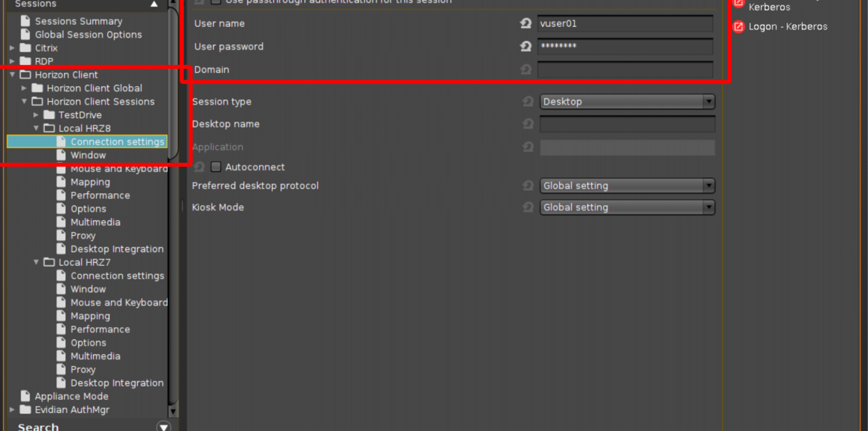The width and height of the screenshot is (868, 431).
Task: Click the Domain input field
Action: click(625, 69)
